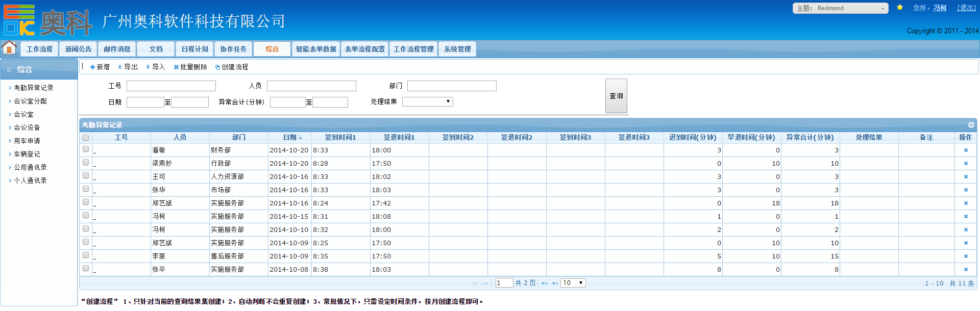
Task: Switch to the 日程计划 tab
Action: click(194, 49)
